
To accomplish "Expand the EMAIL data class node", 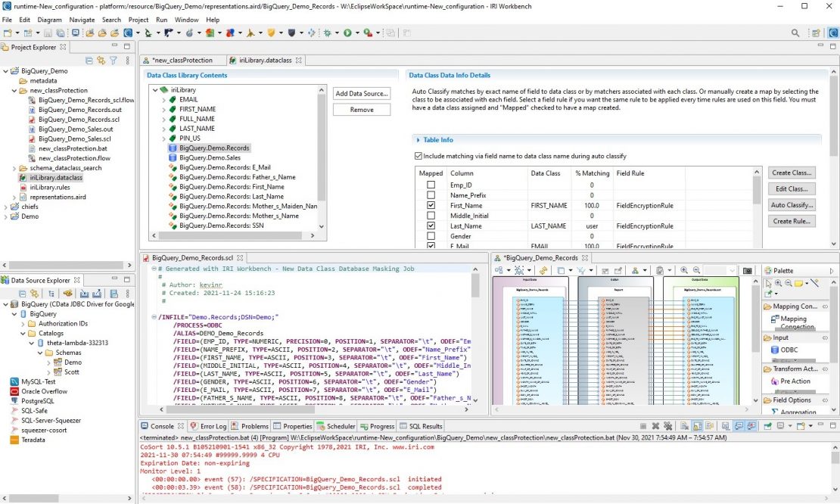I will coord(164,100).
